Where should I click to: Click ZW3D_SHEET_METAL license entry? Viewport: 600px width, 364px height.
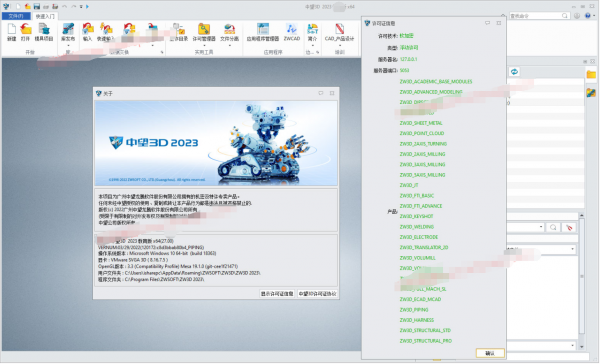[x=421, y=123]
